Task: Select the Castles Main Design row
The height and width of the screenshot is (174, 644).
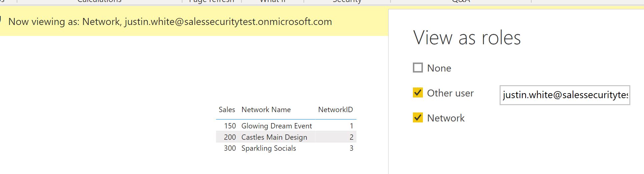Action: tap(286, 137)
